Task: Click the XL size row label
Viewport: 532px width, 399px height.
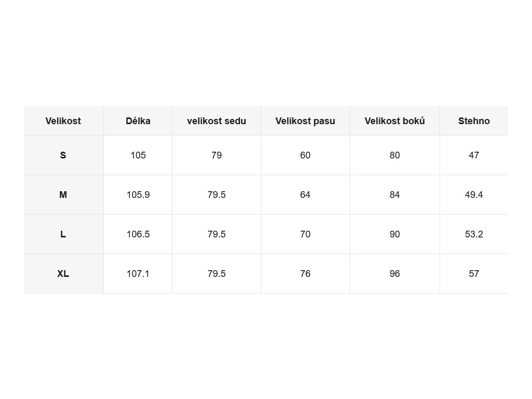Action: click(x=63, y=274)
